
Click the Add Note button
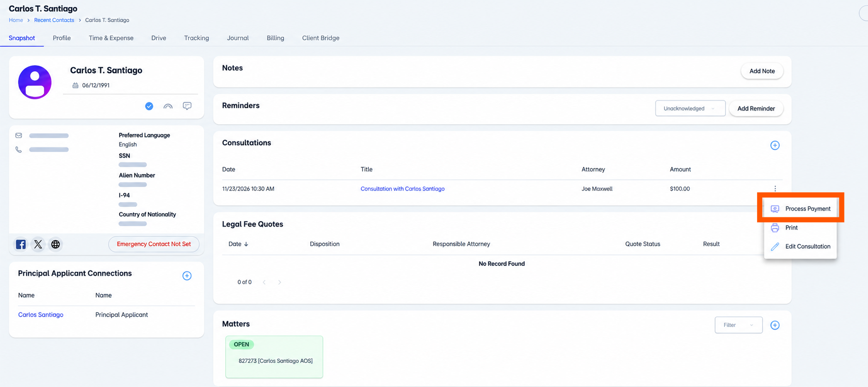pyautogui.click(x=762, y=71)
